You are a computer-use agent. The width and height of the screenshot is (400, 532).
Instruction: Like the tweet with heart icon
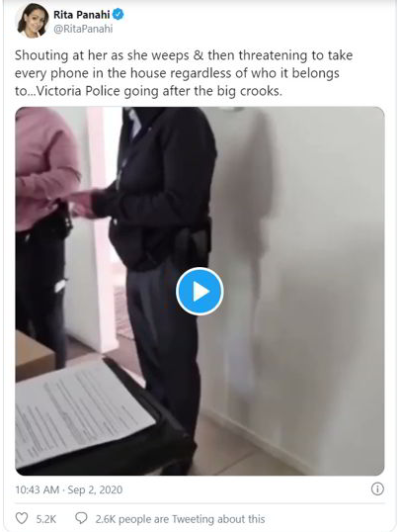tap(22, 519)
